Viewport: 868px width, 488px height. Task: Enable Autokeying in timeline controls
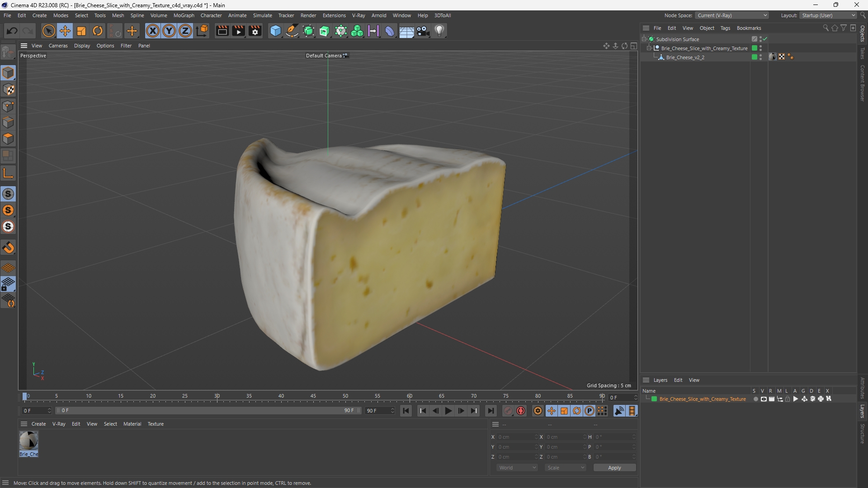click(x=521, y=411)
